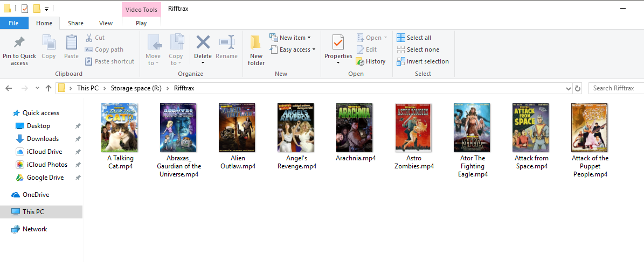Select Arachnia.mp4 thumbnail
Screen dimensions: 644x262
tap(355, 128)
